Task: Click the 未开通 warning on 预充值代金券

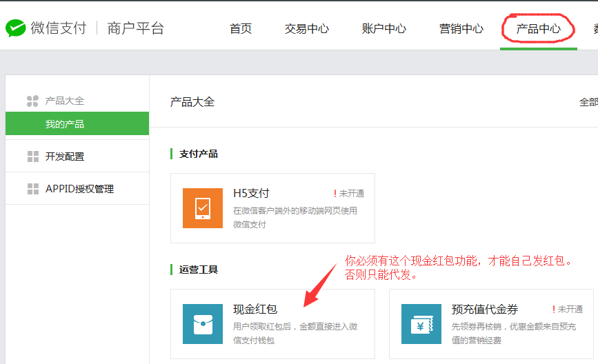Action: (x=567, y=310)
